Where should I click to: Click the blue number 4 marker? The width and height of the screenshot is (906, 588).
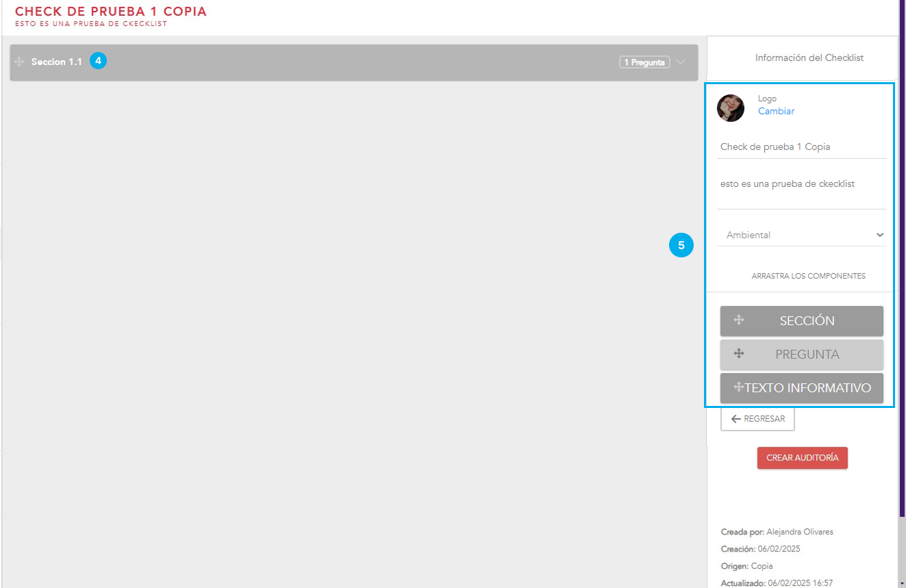[x=99, y=61]
